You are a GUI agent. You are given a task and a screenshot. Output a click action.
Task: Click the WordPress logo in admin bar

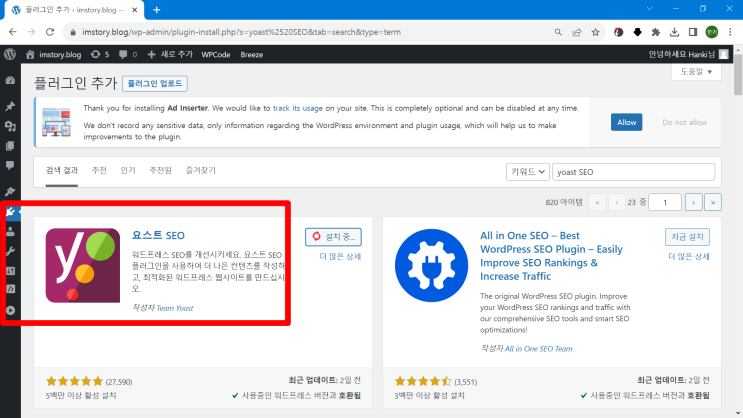(10, 55)
